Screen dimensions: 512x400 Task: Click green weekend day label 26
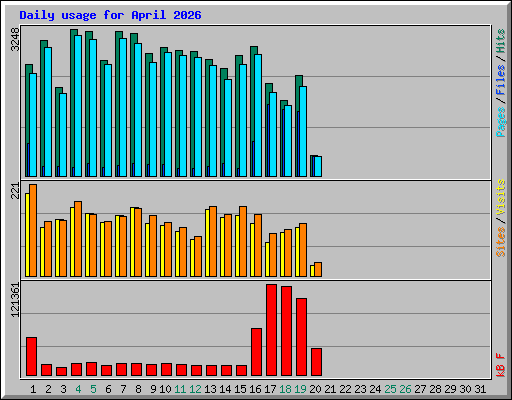(x=405, y=389)
